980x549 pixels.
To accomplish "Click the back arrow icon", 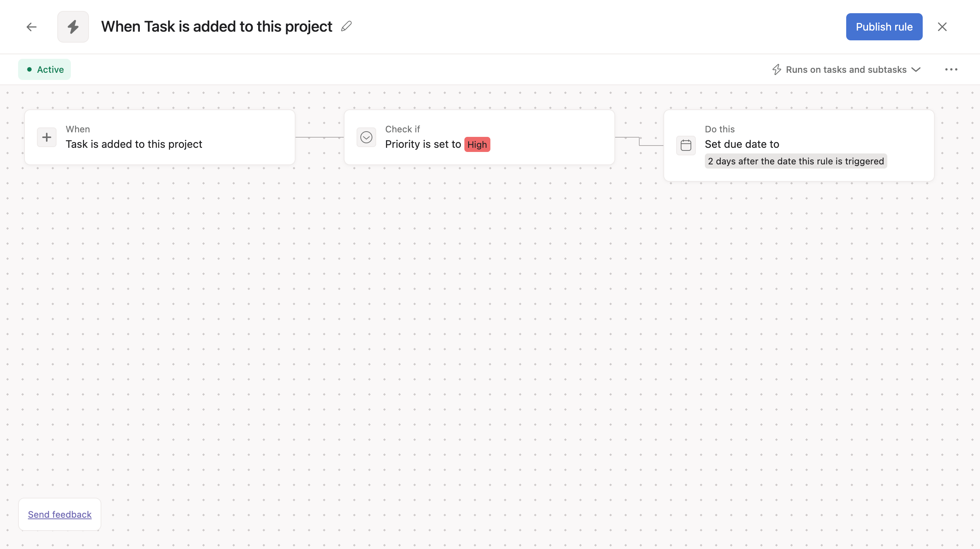I will [x=32, y=27].
